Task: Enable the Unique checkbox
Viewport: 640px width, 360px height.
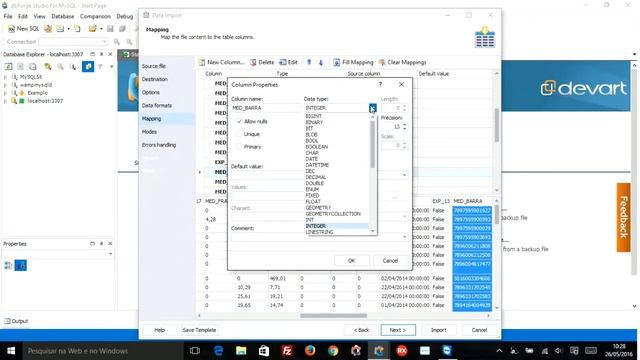Action: pyautogui.click(x=240, y=134)
